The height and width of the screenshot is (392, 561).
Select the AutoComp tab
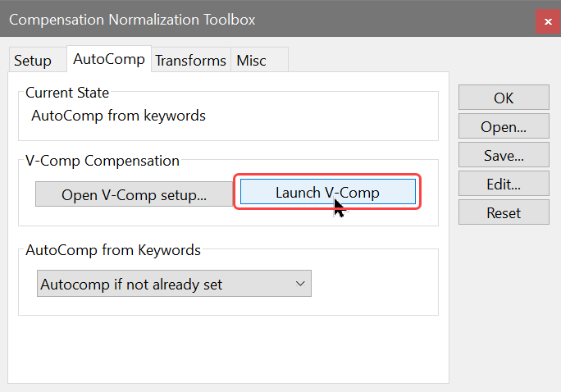tap(109, 59)
